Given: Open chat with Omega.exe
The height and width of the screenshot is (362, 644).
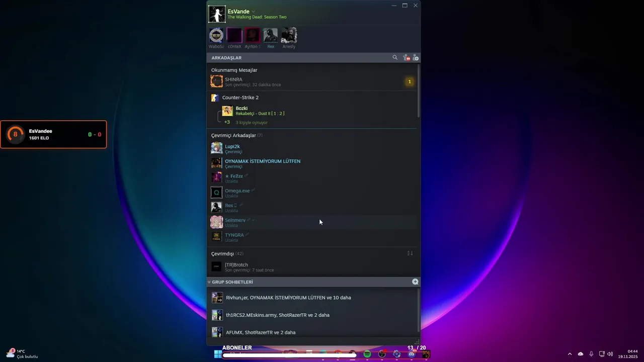Looking at the screenshot, I should pyautogui.click(x=313, y=193).
